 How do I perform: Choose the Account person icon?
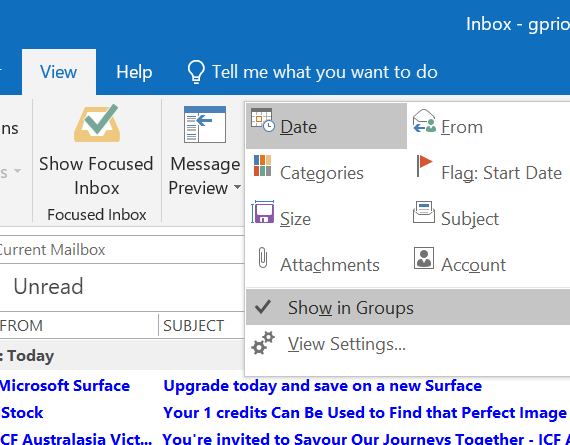click(x=424, y=258)
